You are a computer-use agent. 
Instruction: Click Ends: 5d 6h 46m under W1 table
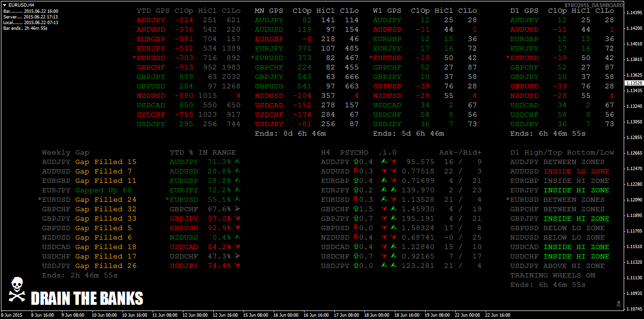pyautogui.click(x=409, y=133)
